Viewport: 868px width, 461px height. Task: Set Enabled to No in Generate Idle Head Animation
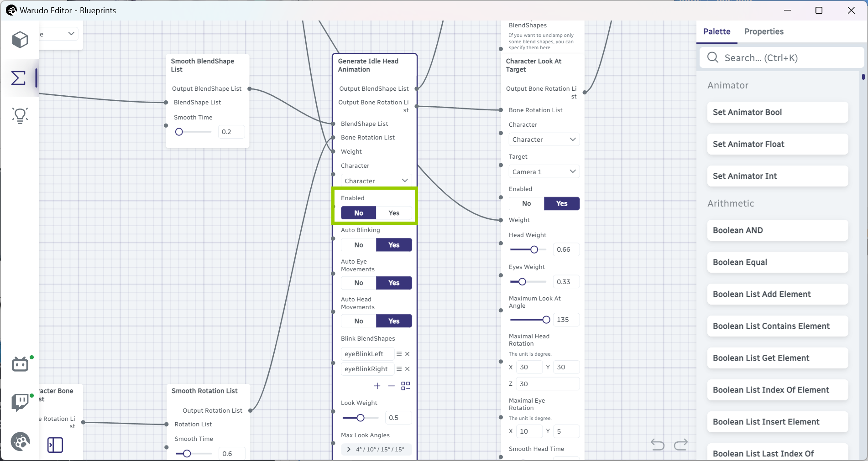pos(359,213)
